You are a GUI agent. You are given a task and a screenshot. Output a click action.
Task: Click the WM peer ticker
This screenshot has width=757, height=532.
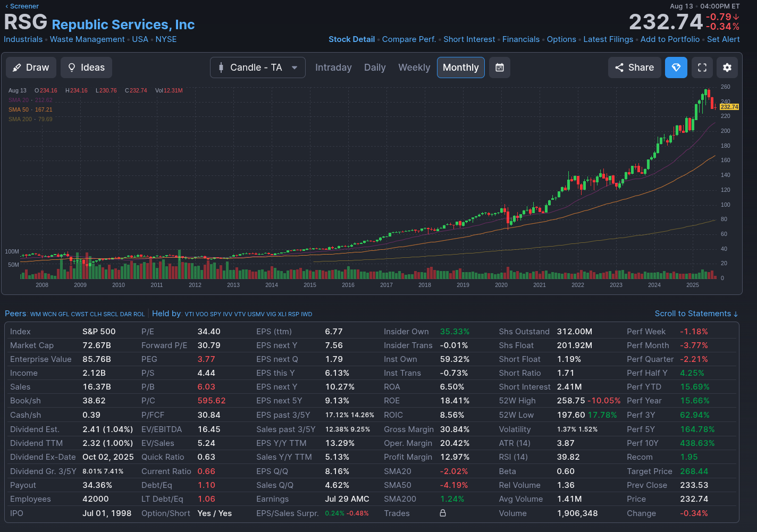coord(35,314)
